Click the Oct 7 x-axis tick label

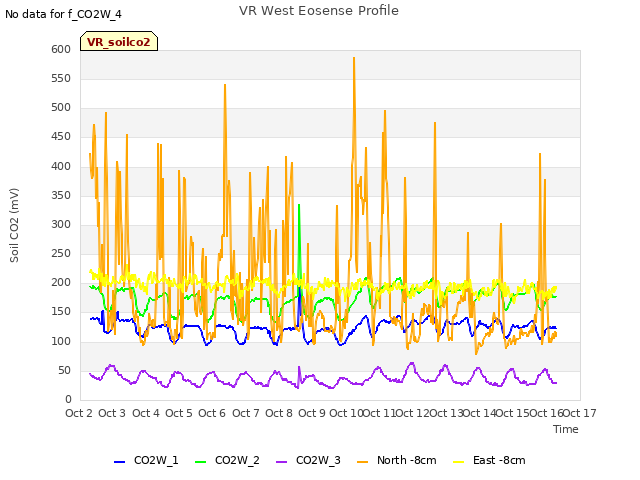click(246, 413)
